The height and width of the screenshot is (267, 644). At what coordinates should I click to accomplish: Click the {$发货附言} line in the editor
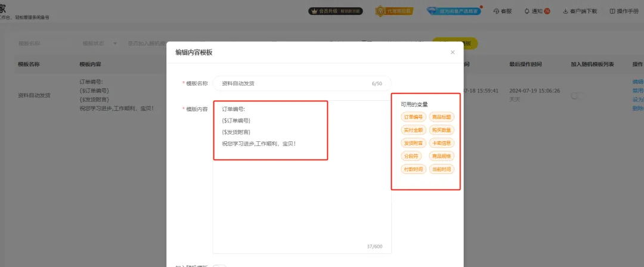(x=236, y=132)
